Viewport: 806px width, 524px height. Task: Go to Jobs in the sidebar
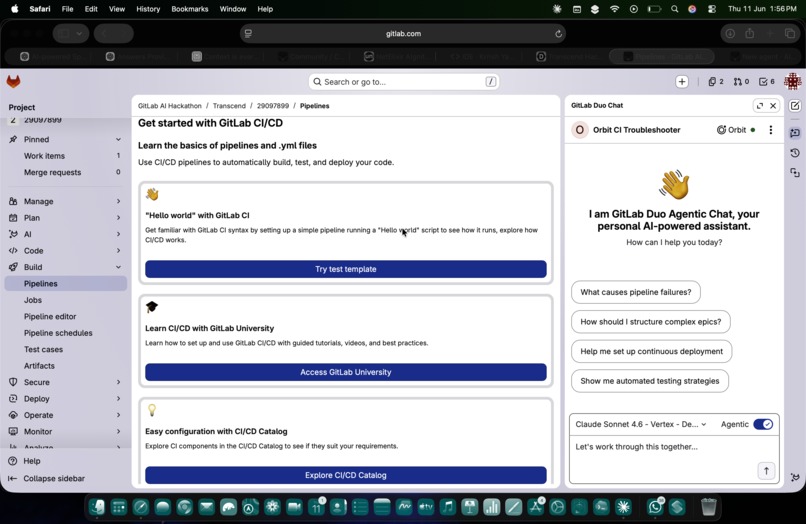(x=66, y=300)
